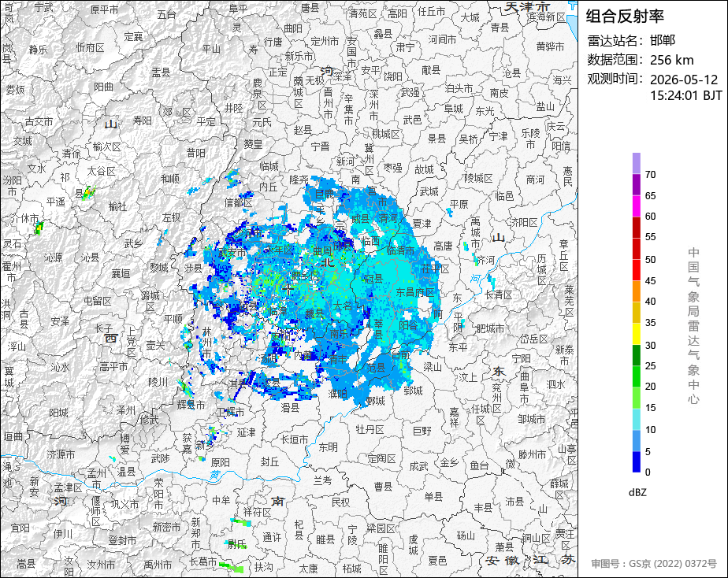Click the 寿阳 map label
Viewport: 728px width, 578px height.
(x=143, y=120)
